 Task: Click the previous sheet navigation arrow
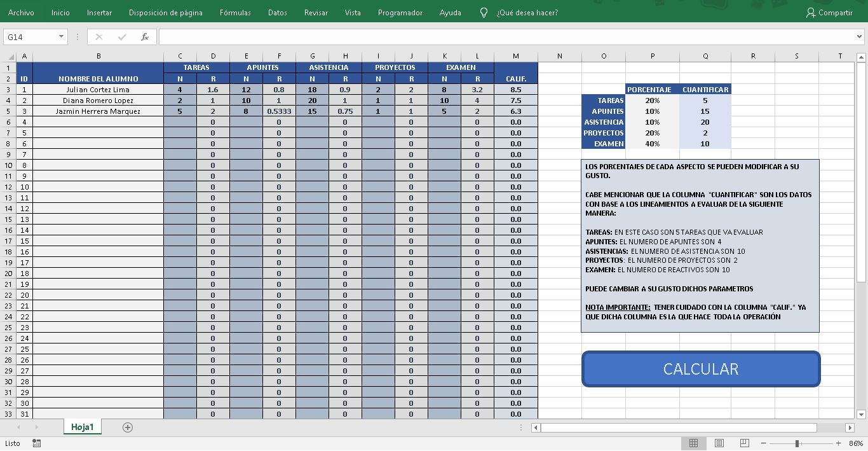click(x=18, y=427)
